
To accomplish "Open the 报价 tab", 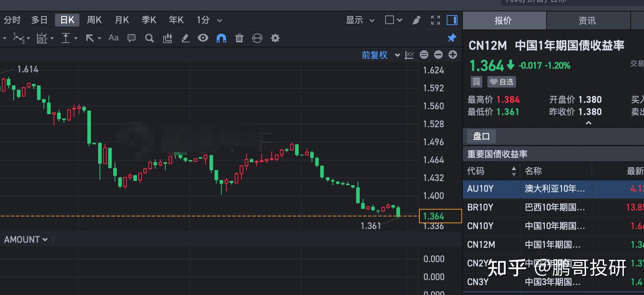I will 504,20.
